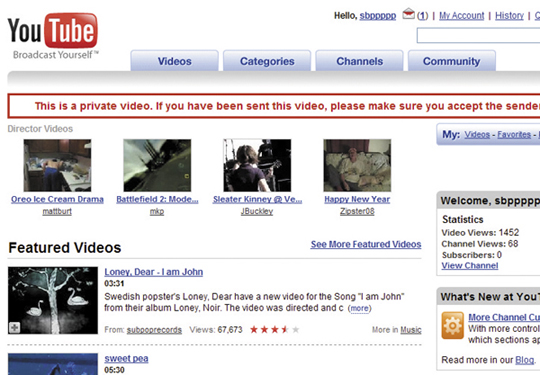Expand description with the (more) link
The image size is (540, 375).
[x=359, y=308]
